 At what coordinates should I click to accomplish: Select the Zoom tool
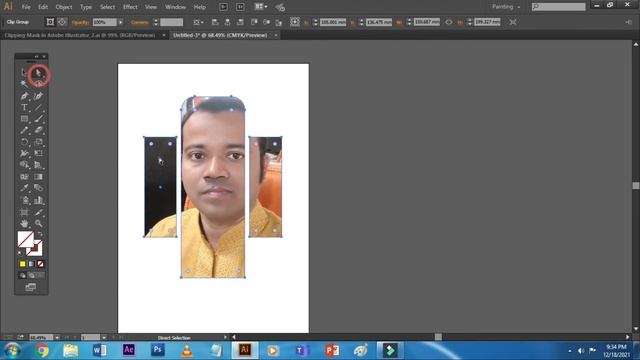click(x=38, y=223)
